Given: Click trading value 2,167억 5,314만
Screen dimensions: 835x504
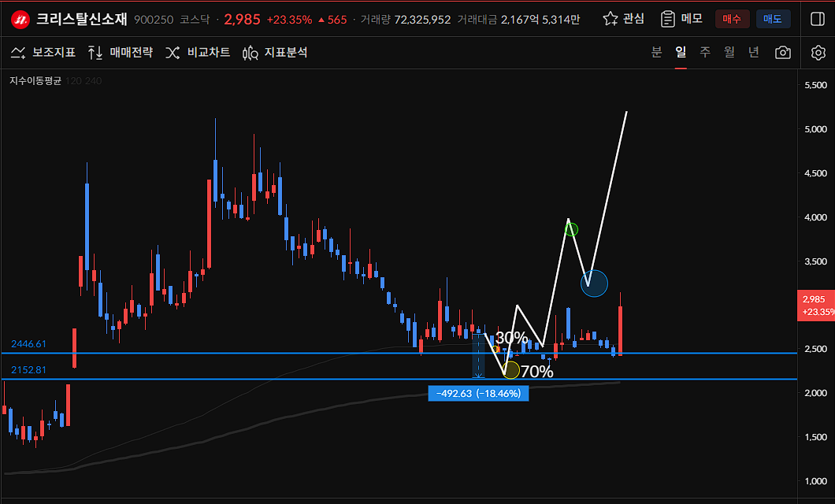Looking at the screenshot, I should click(x=540, y=20).
